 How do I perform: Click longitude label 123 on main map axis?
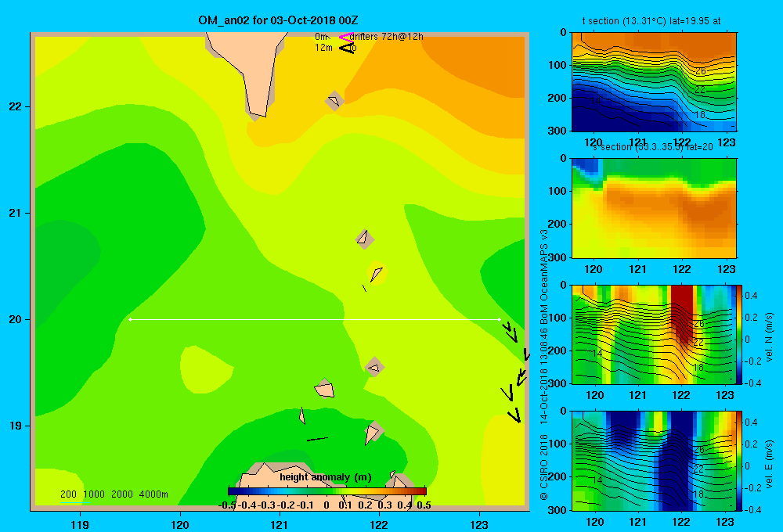(479, 524)
